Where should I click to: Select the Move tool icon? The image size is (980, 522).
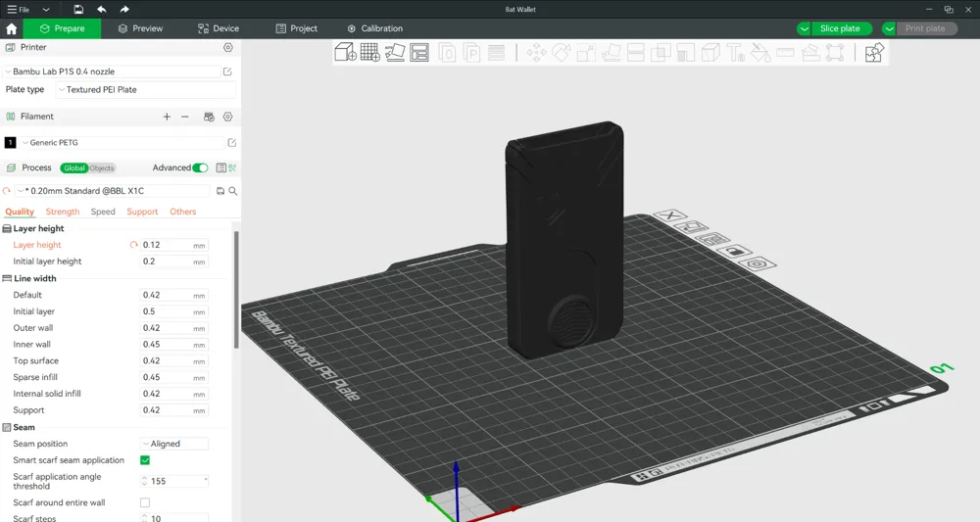(536, 53)
